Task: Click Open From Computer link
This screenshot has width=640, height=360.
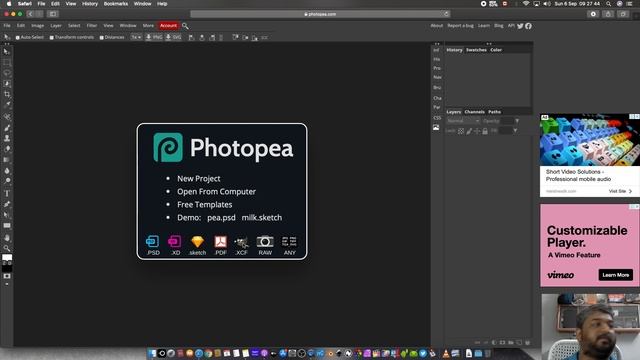Action: 216,192
